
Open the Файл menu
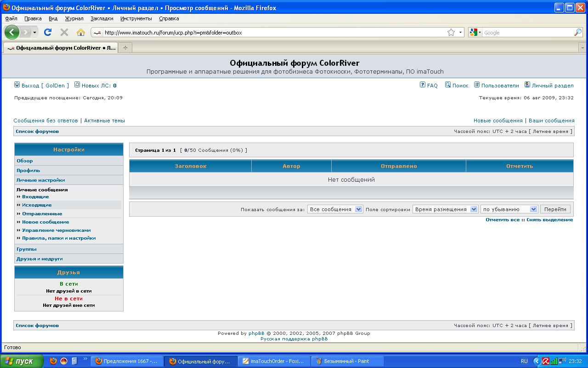(11, 18)
